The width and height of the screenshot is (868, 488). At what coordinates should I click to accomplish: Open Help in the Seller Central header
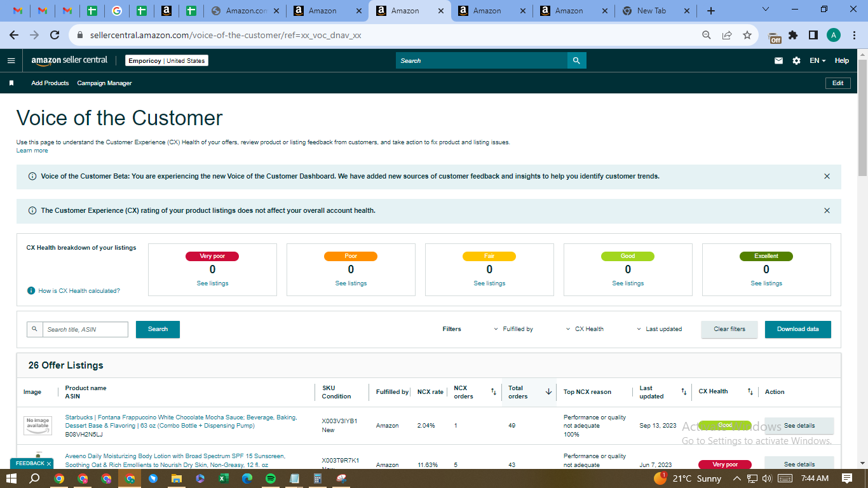pos(842,60)
